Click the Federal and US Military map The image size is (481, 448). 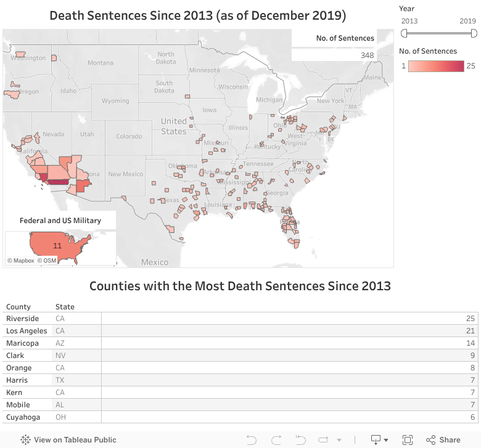tap(60, 245)
